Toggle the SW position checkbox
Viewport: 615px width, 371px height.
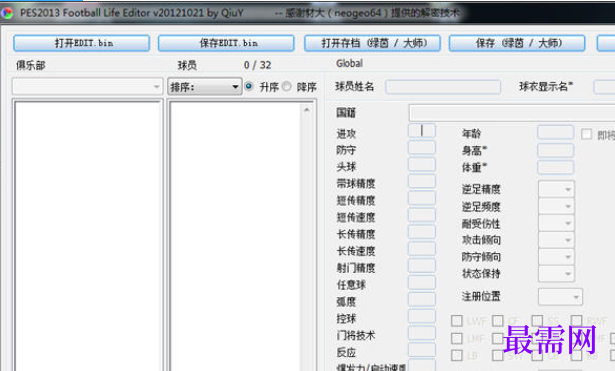pyautogui.click(x=498, y=355)
